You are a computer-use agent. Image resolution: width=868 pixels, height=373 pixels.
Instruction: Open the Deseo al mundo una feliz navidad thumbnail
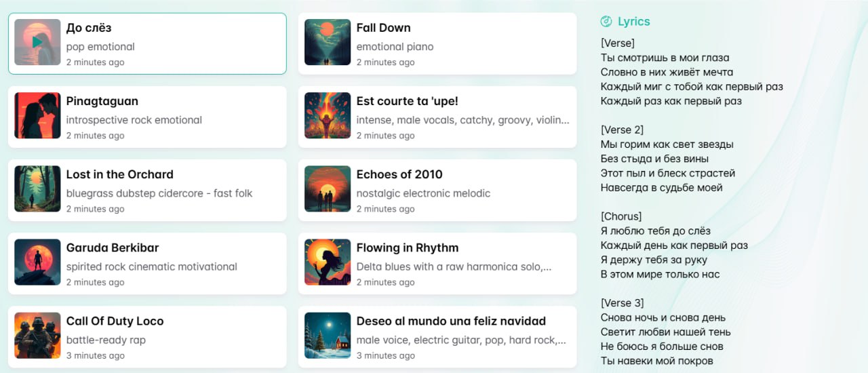pyautogui.click(x=328, y=335)
